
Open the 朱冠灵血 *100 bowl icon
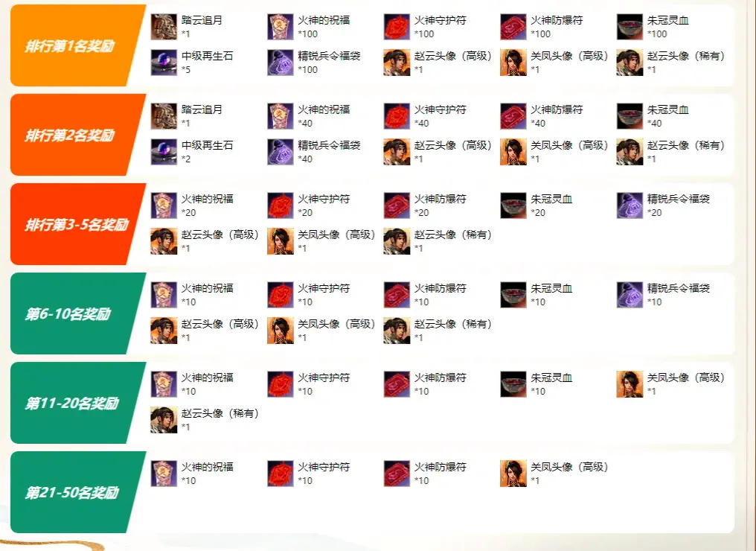[x=630, y=27]
